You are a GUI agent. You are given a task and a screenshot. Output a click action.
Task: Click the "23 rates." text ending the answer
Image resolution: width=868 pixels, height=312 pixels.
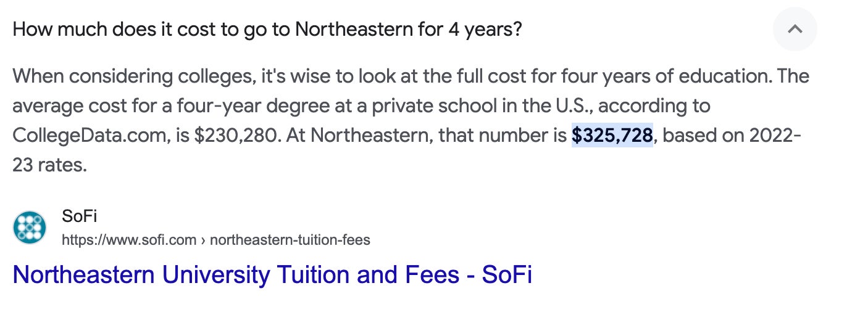tap(49, 165)
